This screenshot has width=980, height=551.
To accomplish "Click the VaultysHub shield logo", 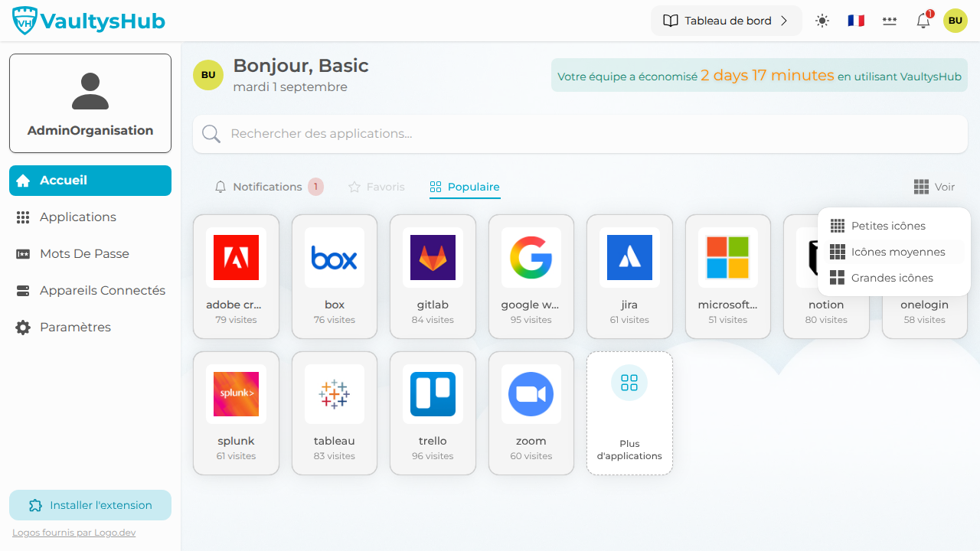I will 24,21.
